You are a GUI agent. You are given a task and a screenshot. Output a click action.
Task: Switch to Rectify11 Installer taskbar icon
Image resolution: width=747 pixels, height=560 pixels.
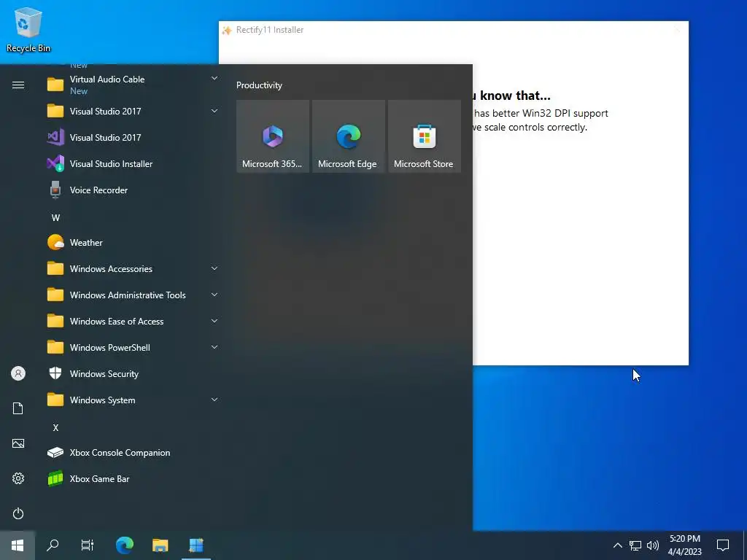196,545
